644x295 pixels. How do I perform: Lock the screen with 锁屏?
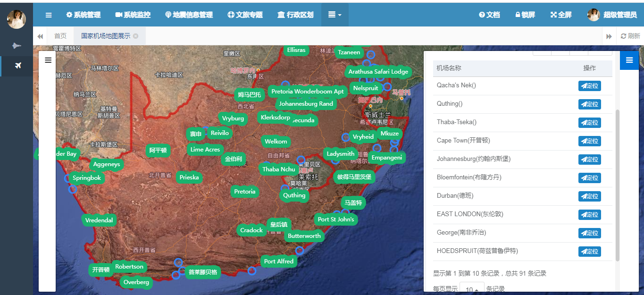click(525, 15)
